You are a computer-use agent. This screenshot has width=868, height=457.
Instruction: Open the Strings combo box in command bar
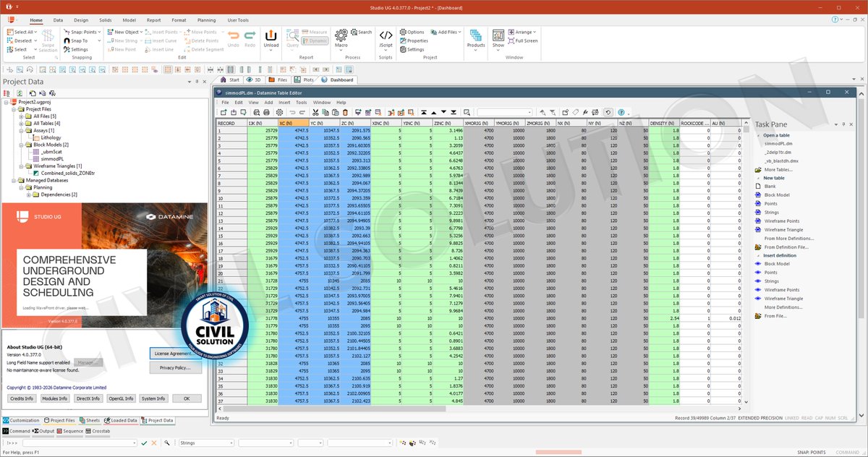pyautogui.click(x=205, y=443)
